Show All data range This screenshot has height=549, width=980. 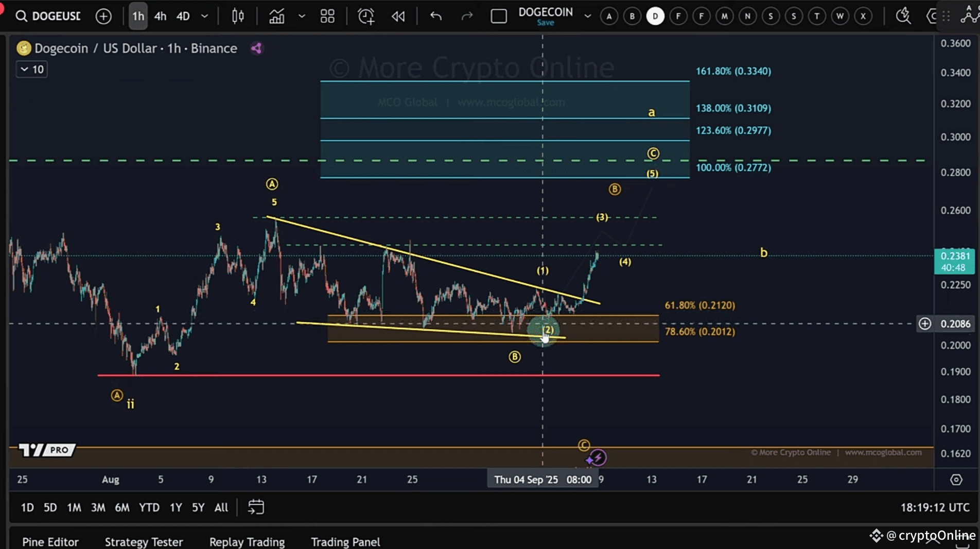pyautogui.click(x=221, y=507)
